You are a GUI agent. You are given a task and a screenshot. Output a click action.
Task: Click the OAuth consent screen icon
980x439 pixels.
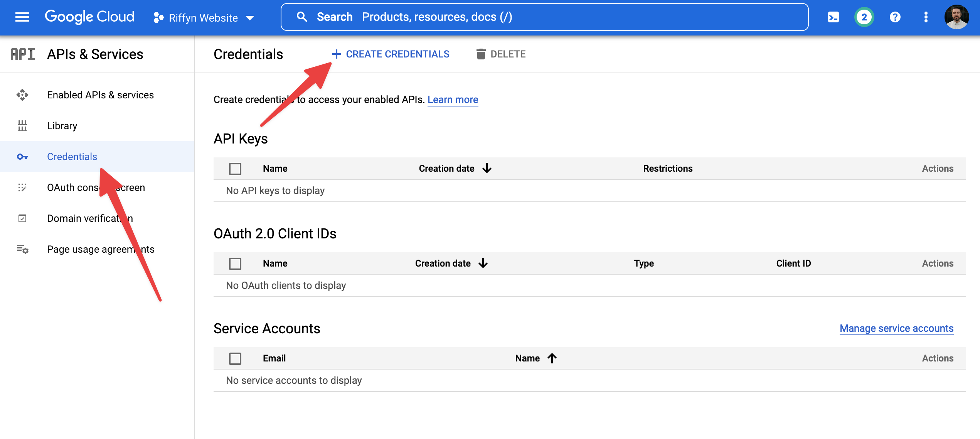pos(22,187)
